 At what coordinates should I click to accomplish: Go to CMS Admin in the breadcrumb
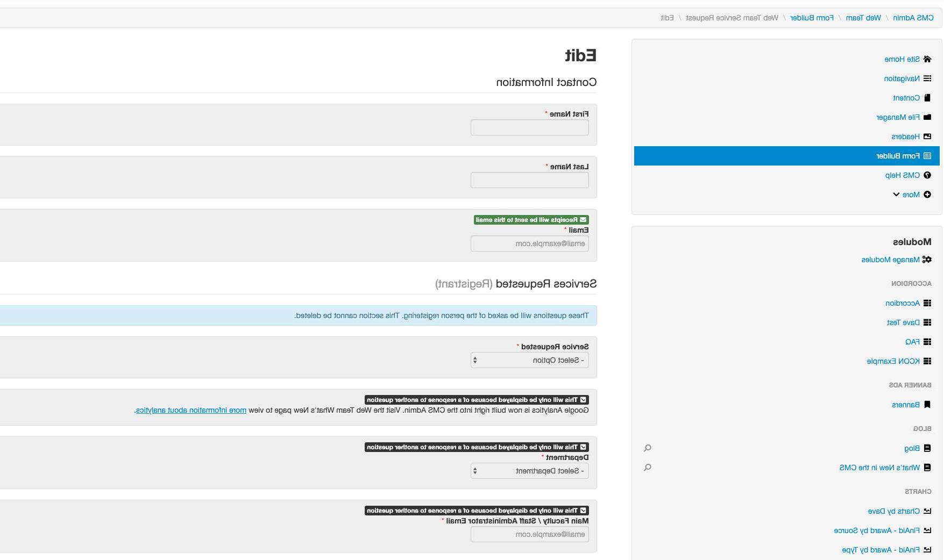tap(913, 18)
